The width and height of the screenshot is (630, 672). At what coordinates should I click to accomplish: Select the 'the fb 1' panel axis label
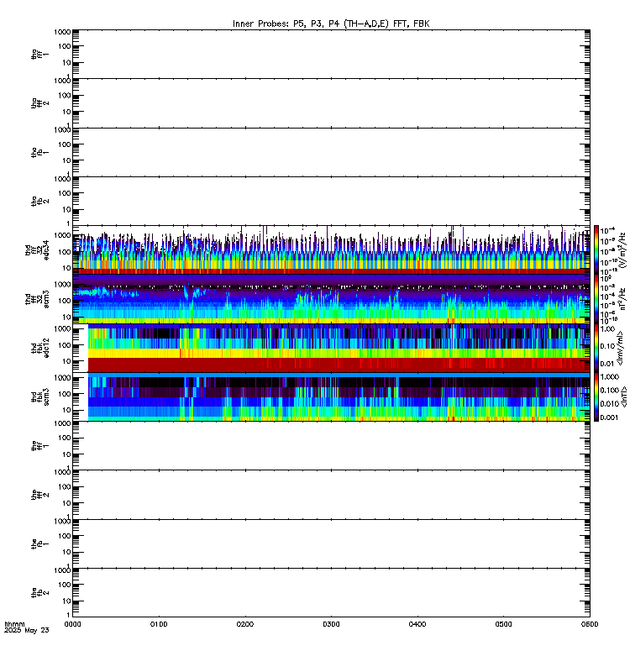(39, 543)
